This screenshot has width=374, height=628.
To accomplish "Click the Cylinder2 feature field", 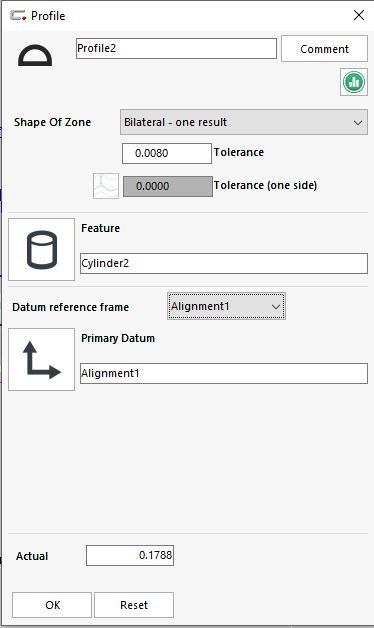I will point(224,264).
